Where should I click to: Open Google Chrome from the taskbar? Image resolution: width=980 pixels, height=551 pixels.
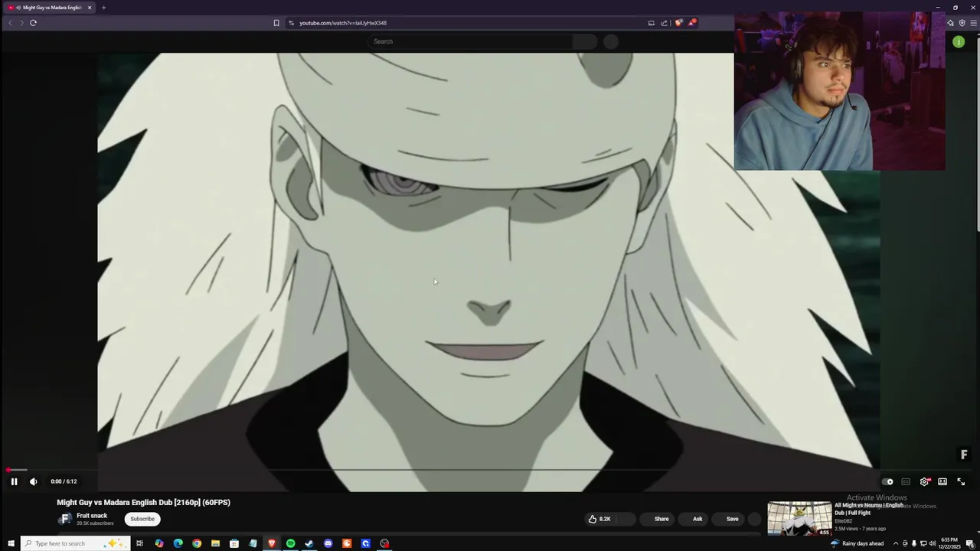coord(197,543)
